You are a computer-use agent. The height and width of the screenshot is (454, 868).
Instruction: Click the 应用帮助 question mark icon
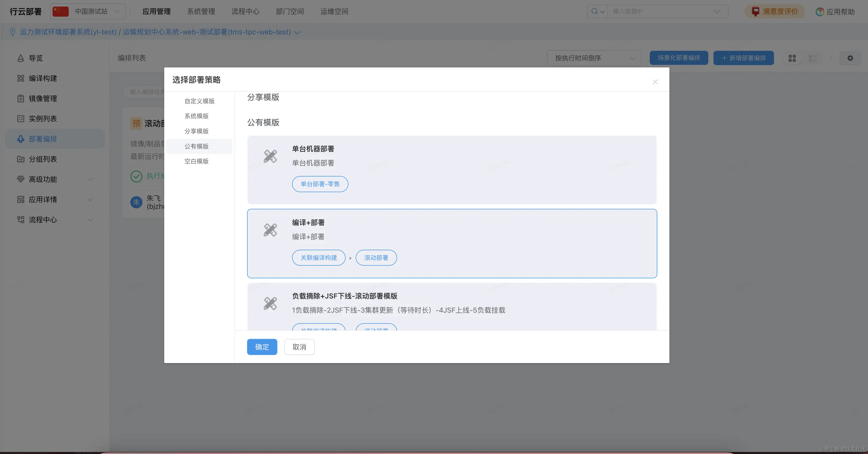coord(819,12)
